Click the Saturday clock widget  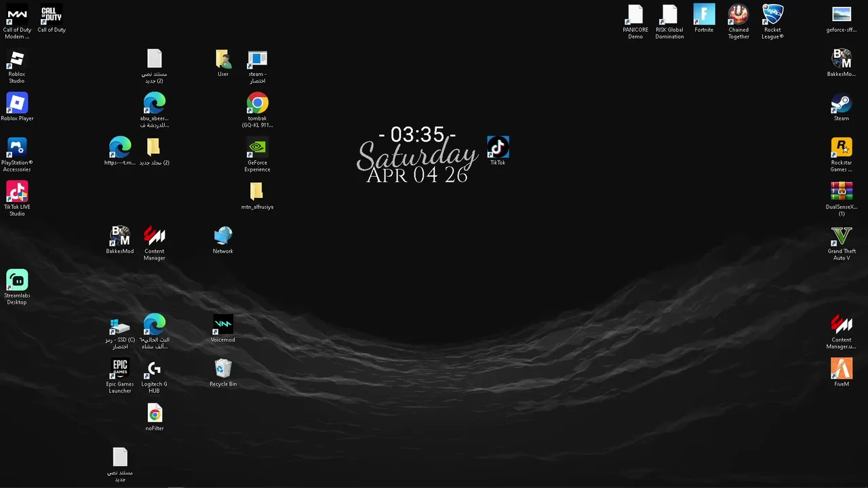tap(417, 155)
